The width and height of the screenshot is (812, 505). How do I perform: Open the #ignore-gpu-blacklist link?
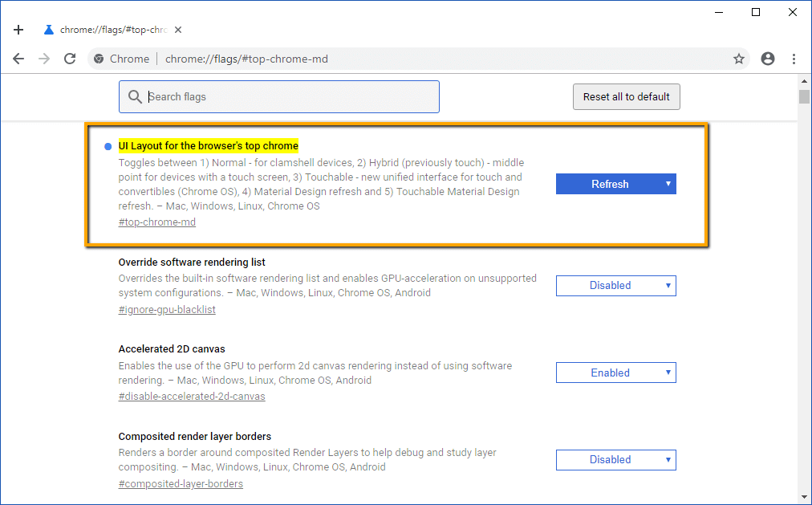click(167, 308)
